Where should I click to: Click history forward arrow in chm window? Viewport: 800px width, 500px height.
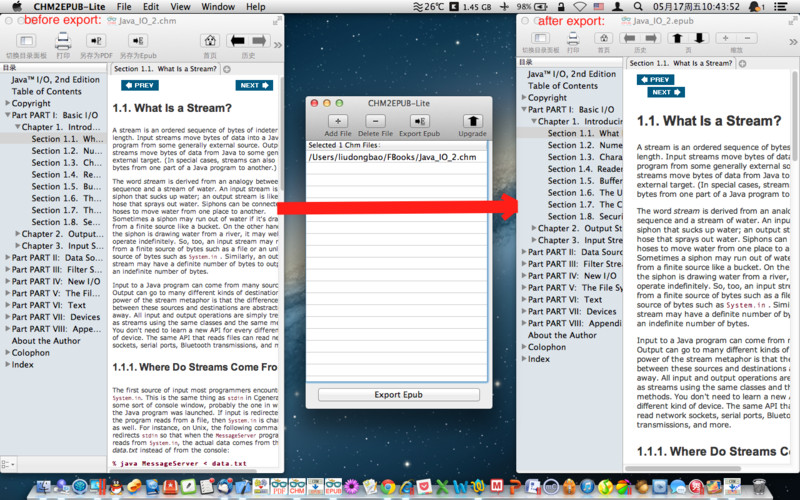pyautogui.click(x=259, y=41)
